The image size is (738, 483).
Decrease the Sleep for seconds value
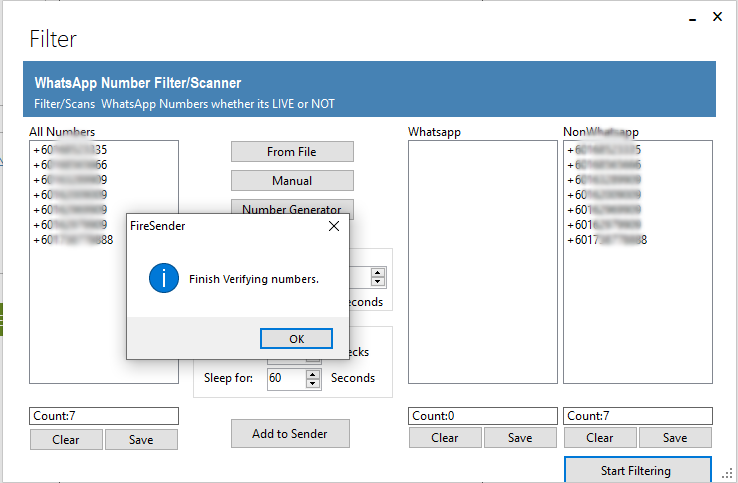[313, 383]
